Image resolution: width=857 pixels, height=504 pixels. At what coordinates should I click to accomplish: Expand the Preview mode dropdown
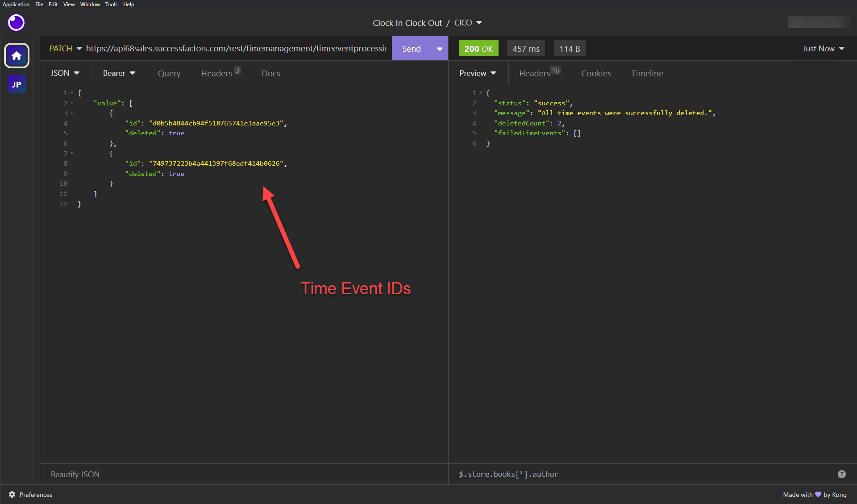pyautogui.click(x=478, y=73)
